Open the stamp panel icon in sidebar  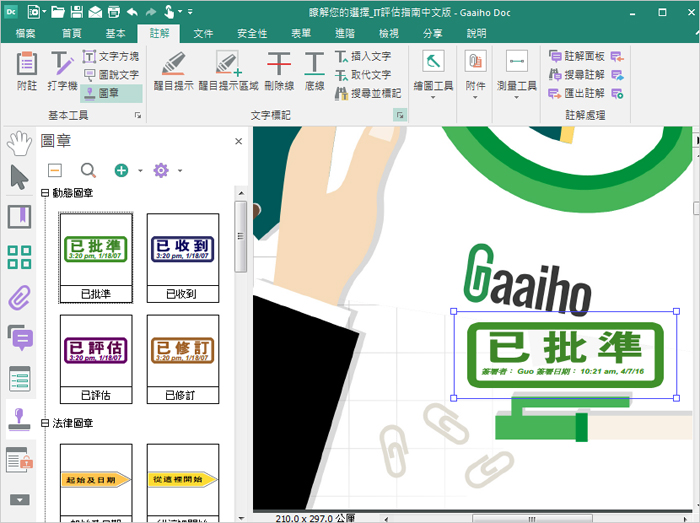[19, 419]
